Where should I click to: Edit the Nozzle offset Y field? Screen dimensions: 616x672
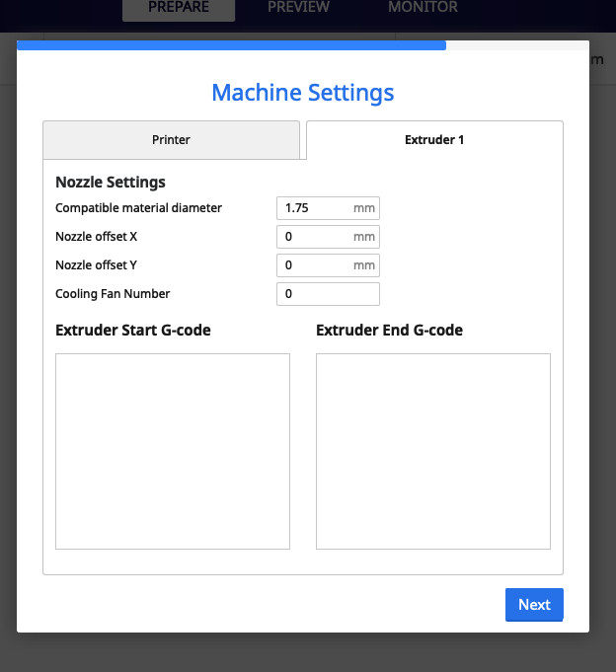328,265
